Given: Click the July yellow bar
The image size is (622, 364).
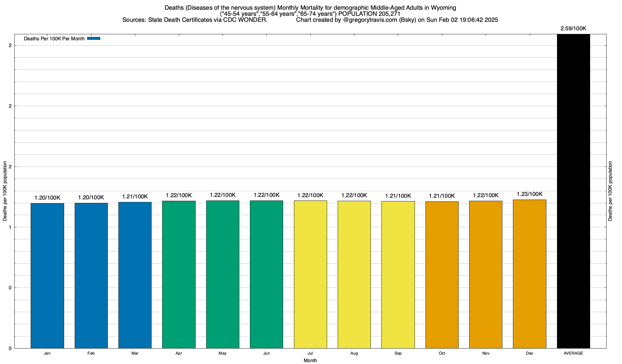Looking at the screenshot, I should tap(310, 275).
